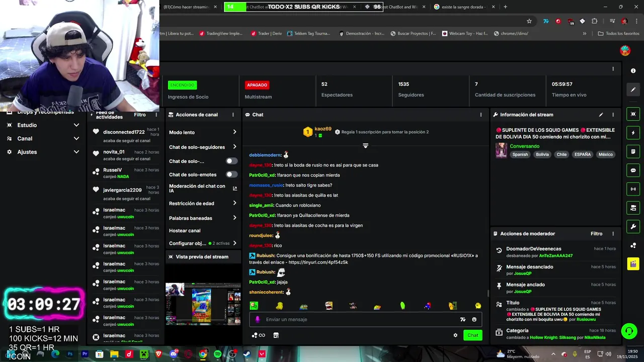
Task: Toggle the ENCENDIDO Ingresos de Socio badge
Action: click(182, 85)
